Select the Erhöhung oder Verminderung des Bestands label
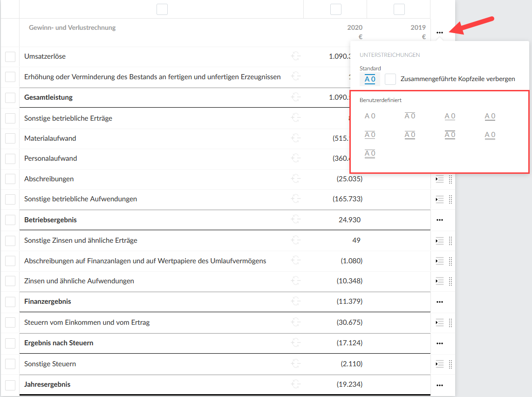This screenshot has width=532, height=397. coord(152,77)
